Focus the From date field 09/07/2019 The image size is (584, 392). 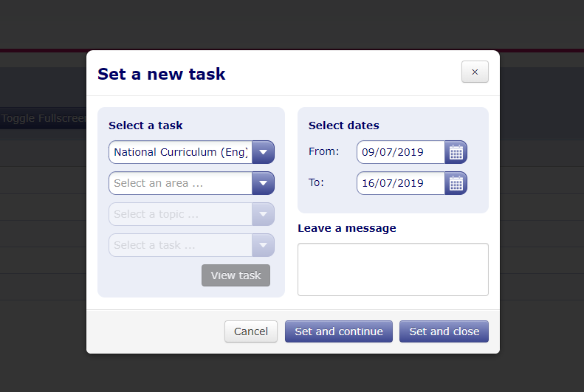coord(401,152)
